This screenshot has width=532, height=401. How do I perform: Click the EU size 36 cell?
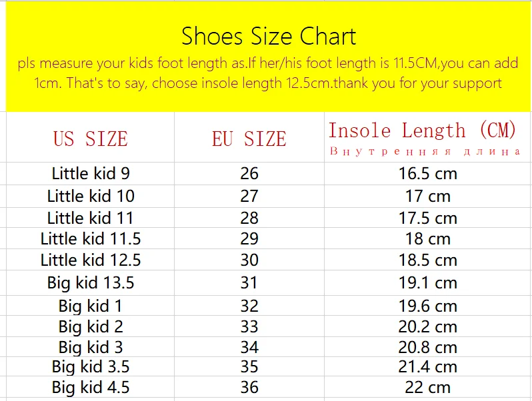[x=249, y=388]
